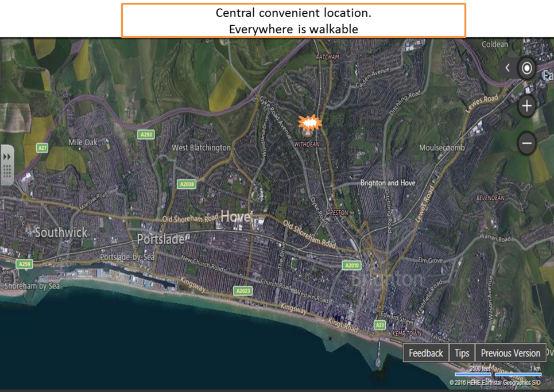Click the Western Road label

[312, 296]
